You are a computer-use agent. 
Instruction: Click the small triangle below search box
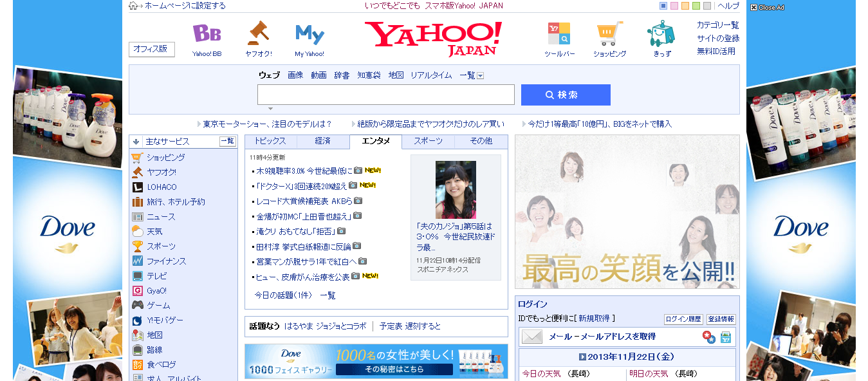point(271,109)
